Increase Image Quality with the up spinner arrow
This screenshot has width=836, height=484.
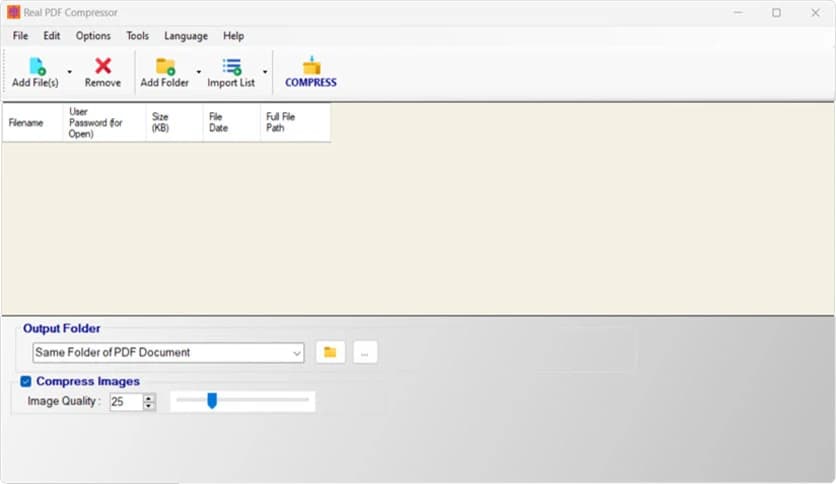pos(149,398)
